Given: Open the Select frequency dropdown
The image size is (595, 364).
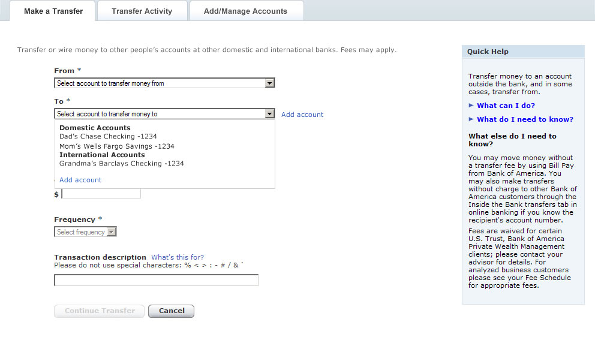Looking at the screenshot, I should pos(85,232).
